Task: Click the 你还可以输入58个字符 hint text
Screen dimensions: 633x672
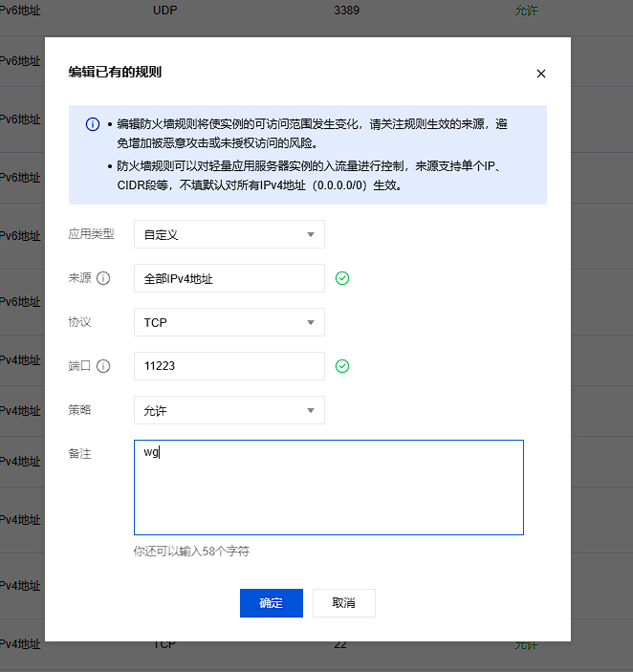Action: coord(191,552)
